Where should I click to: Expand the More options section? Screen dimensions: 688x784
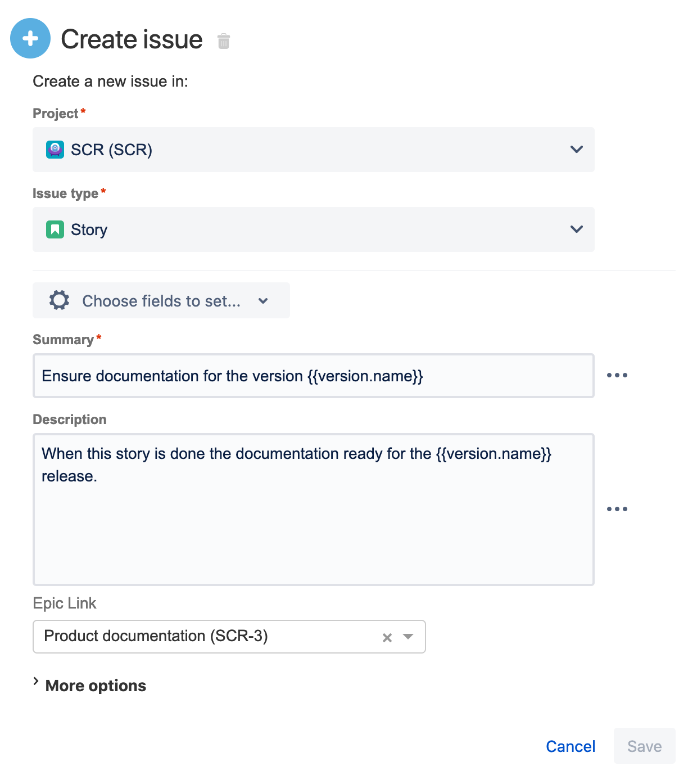coord(96,686)
